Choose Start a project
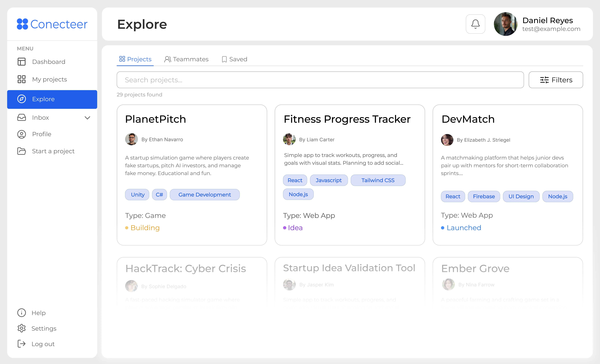Screen dimensions: 600x364 tap(52, 151)
